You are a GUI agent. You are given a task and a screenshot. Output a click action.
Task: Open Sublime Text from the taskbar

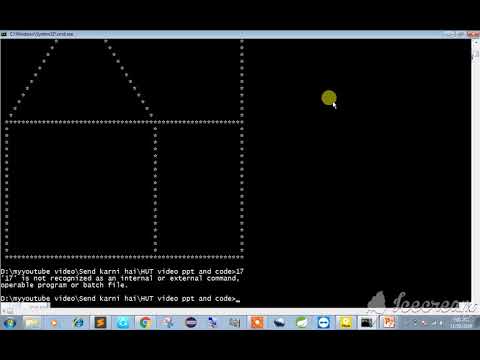coord(100,323)
